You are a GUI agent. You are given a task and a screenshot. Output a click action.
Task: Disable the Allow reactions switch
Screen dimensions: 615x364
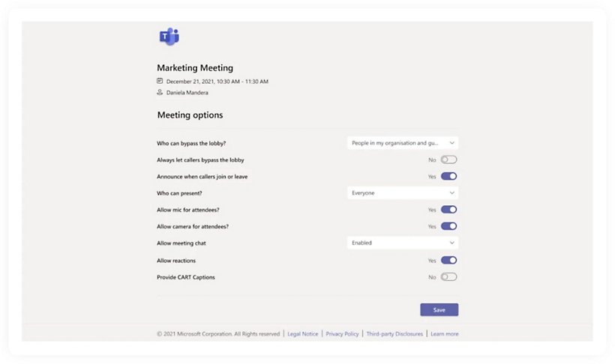(x=448, y=261)
